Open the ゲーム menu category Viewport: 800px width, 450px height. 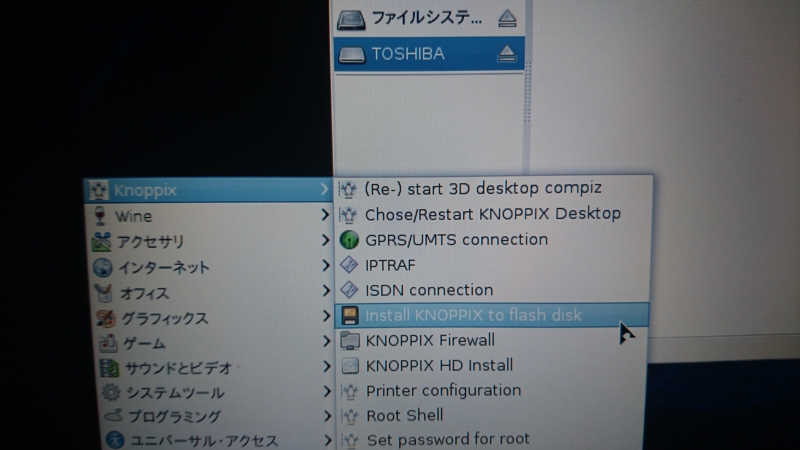(215, 343)
